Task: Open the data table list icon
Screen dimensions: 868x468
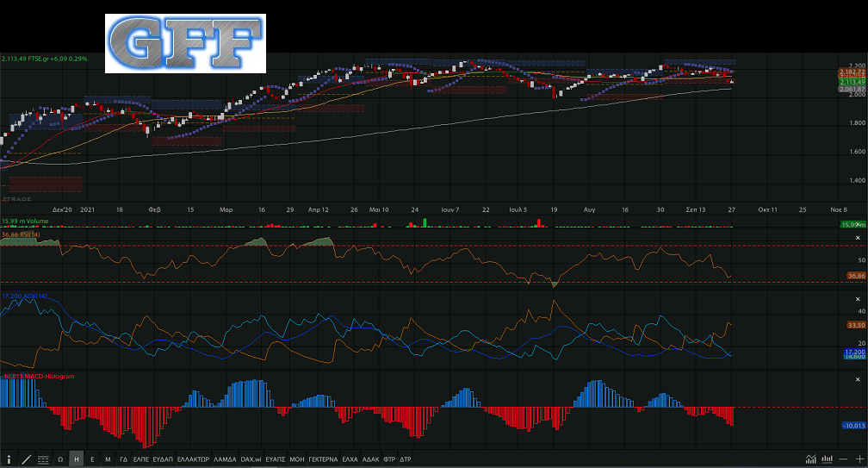Action: coord(43,459)
